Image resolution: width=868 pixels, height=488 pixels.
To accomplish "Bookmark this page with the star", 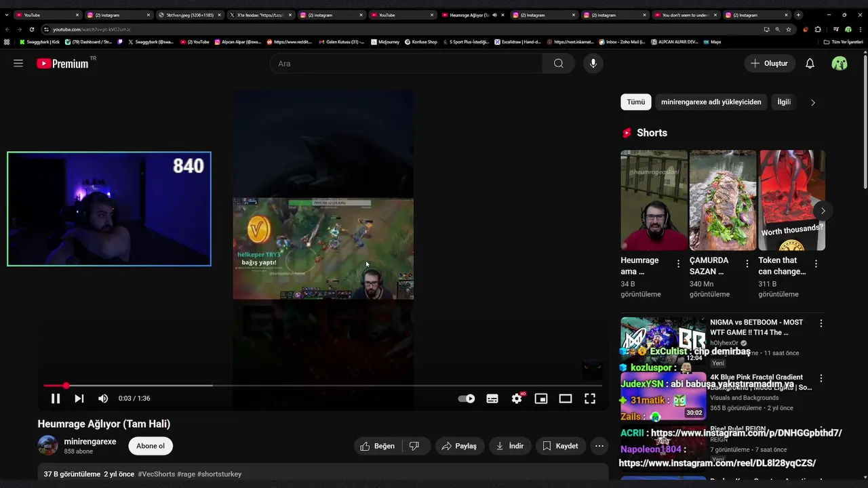I will point(789,29).
